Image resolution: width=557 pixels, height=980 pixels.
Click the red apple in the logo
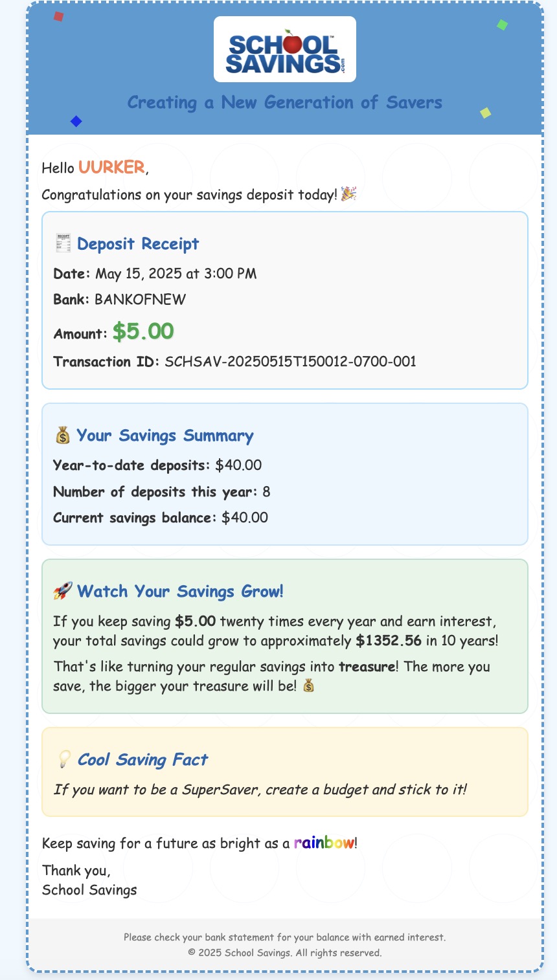tap(293, 43)
